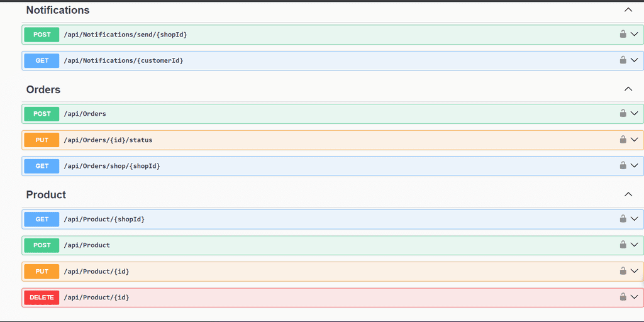Expand chevron on DELETE /api/Product/{id} row
The width and height of the screenshot is (644, 322).
[634, 297]
